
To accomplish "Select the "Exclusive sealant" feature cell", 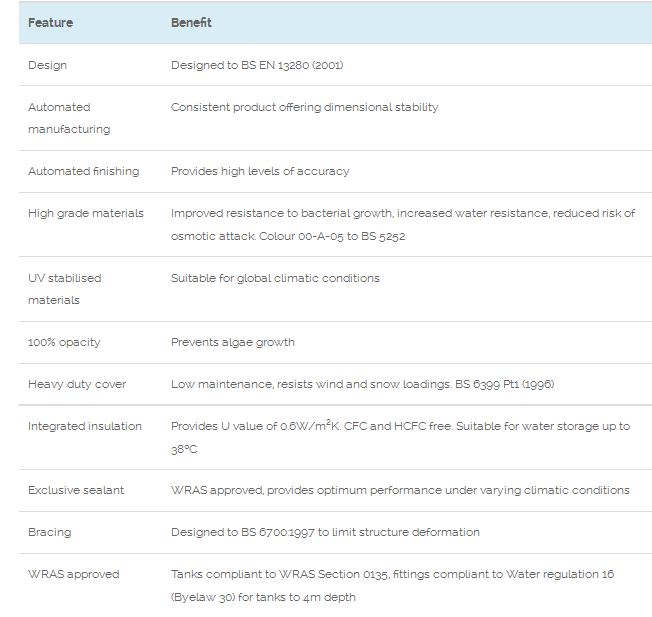I will pos(76,490).
